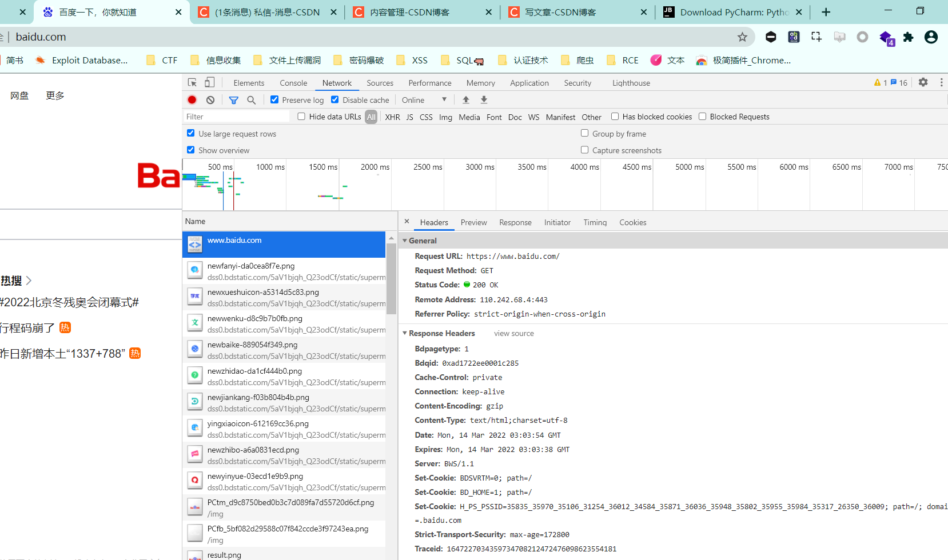
Task: Toggle Disable cache checkbox
Action: (x=335, y=99)
